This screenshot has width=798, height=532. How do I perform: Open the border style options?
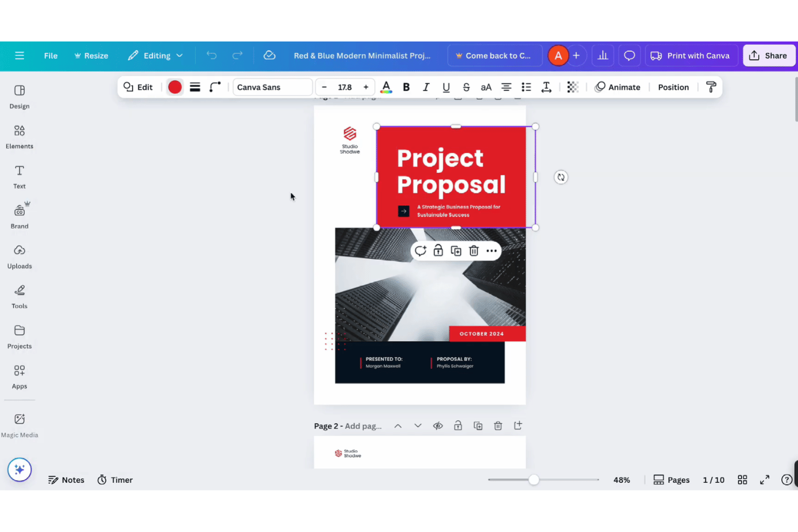195,87
